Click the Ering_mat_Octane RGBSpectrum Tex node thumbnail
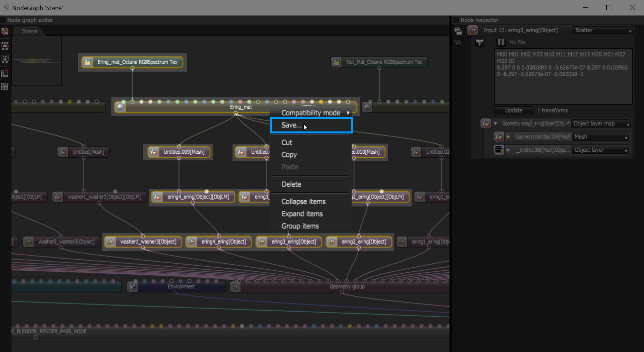 [87, 62]
